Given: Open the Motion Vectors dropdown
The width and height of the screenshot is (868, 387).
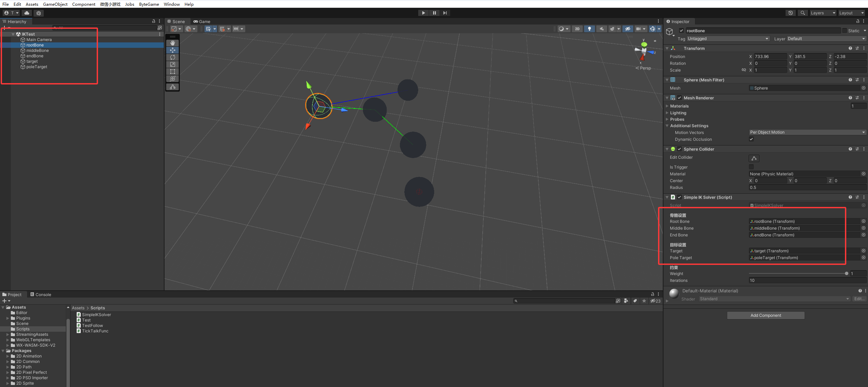Looking at the screenshot, I should coord(807,132).
